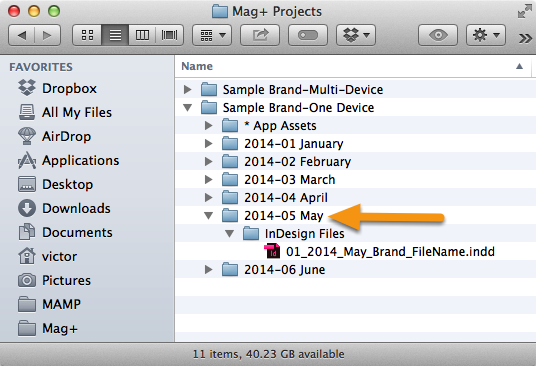The width and height of the screenshot is (536, 366).
Task: Click the Share toolbar button
Action: pos(260,35)
